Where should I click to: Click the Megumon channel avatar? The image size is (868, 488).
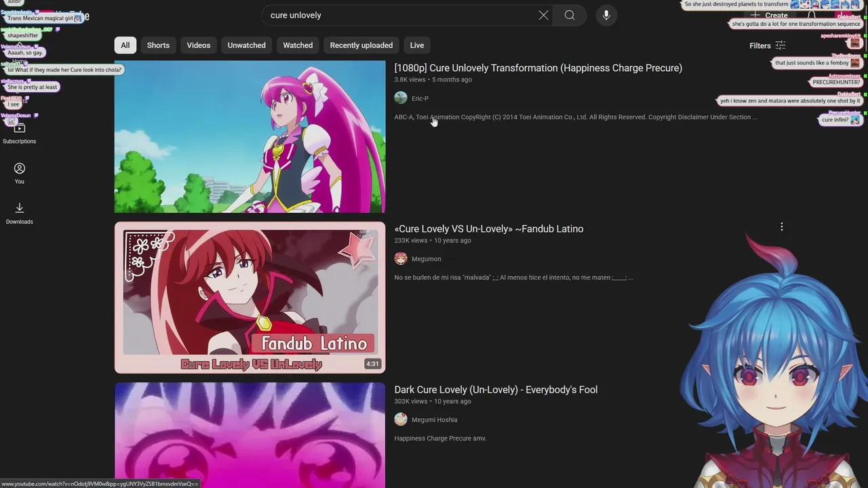tap(401, 259)
